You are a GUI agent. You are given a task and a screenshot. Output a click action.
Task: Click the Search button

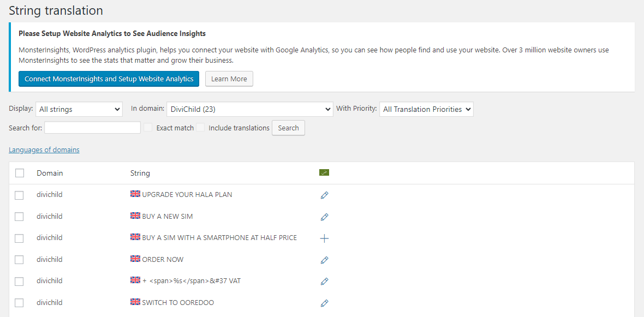pyautogui.click(x=288, y=128)
